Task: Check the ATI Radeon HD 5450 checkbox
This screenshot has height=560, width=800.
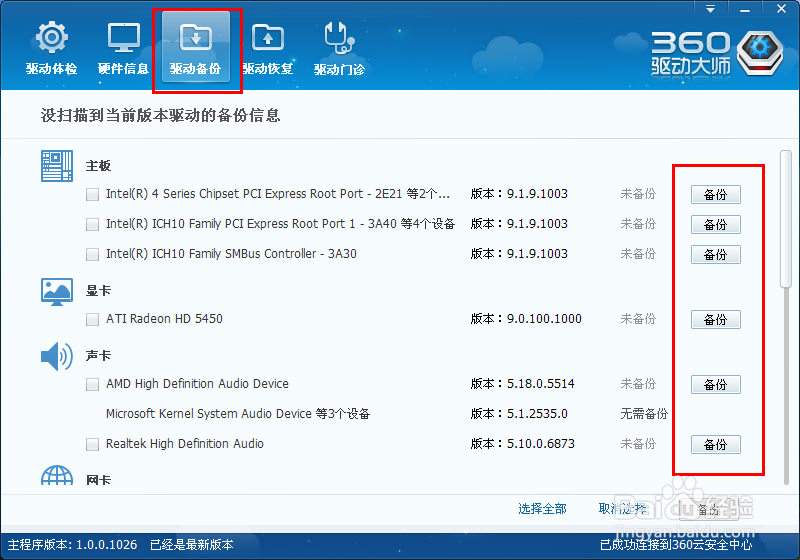Action: tap(92, 319)
